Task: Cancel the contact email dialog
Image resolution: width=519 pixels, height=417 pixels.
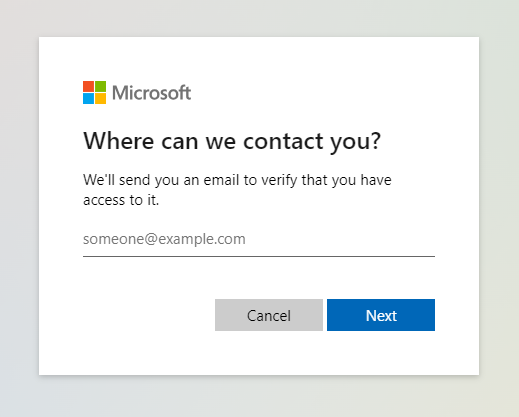Action: point(269,315)
